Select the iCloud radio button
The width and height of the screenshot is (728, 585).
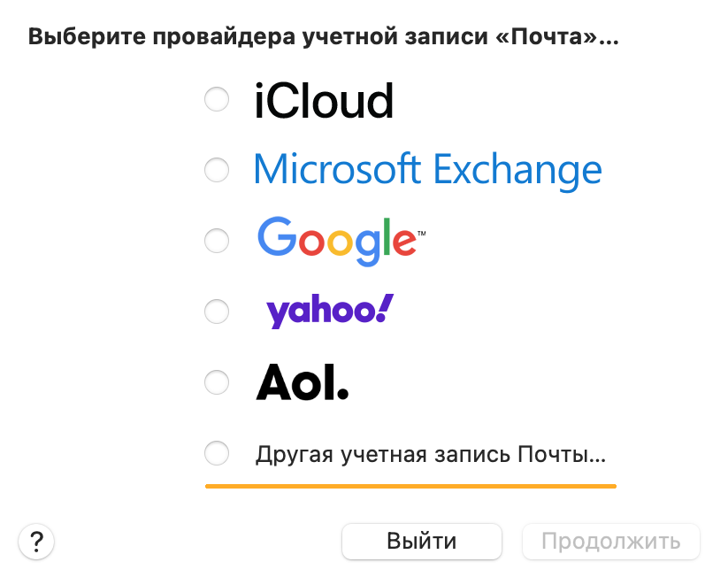point(217,99)
